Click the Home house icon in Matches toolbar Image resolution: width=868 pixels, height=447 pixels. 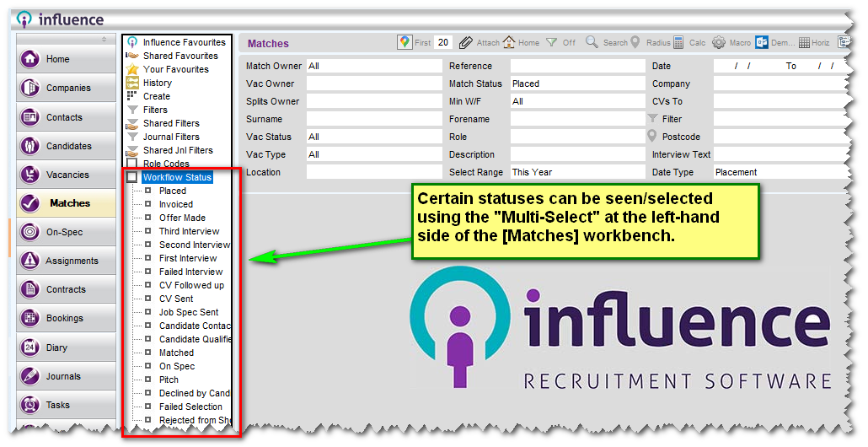pos(509,42)
